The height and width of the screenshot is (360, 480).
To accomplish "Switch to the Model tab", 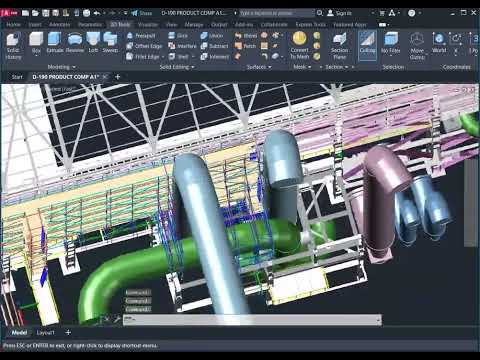I will [19, 332].
